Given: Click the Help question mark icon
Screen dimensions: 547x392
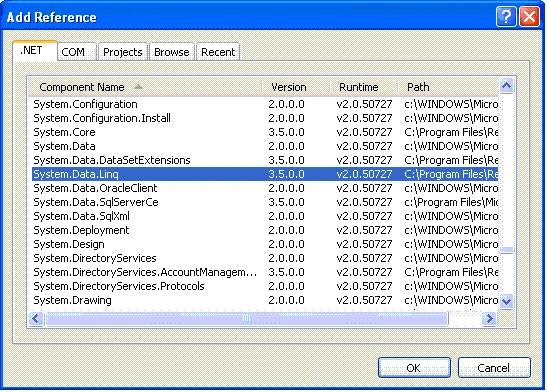Looking at the screenshot, I should 506,16.
